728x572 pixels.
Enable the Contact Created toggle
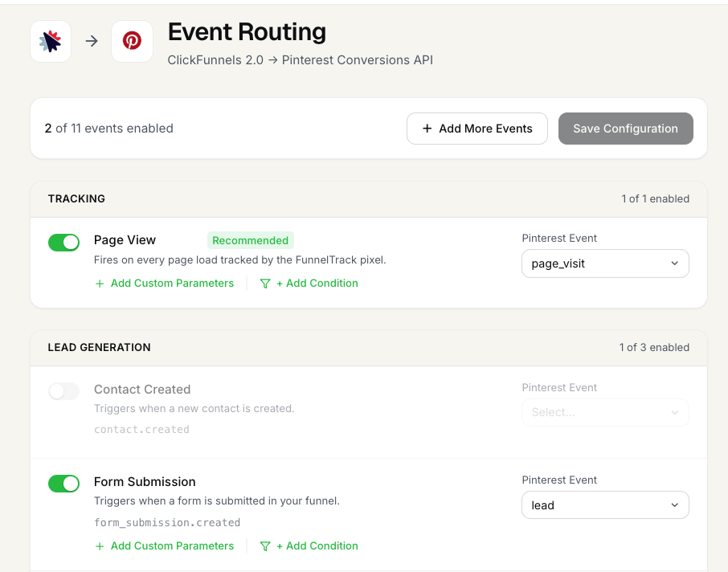pos(64,391)
